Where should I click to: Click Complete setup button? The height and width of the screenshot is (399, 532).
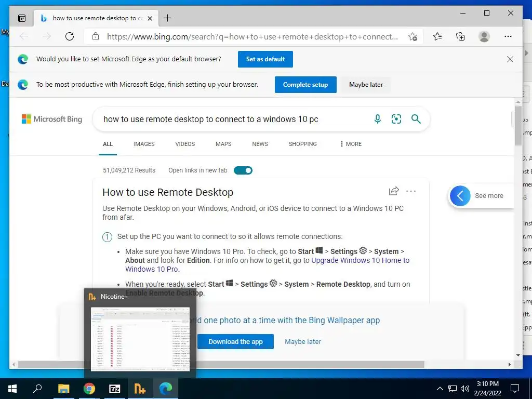tap(305, 85)
